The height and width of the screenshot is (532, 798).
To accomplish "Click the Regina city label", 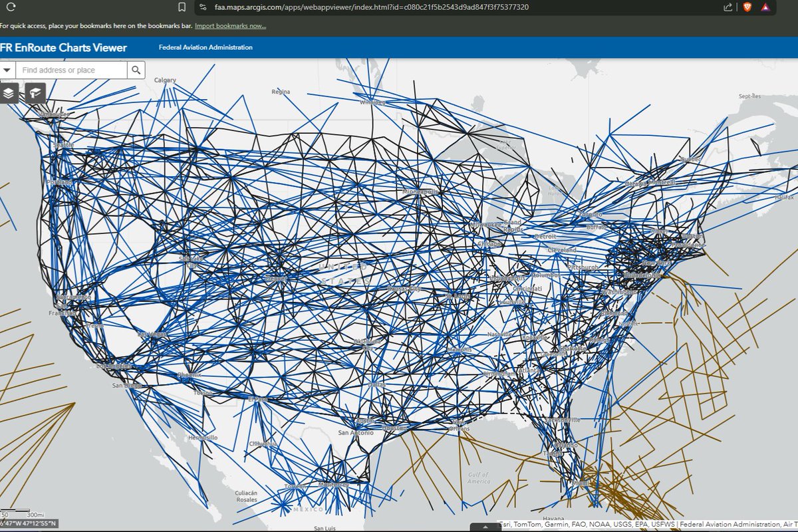I will (x=281, y=92).
